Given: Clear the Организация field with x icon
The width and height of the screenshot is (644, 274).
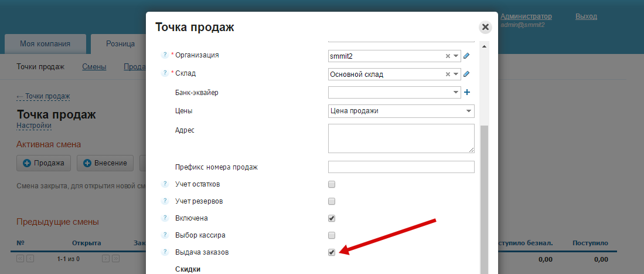Looking at the screenshot, I should pos(448,56).
